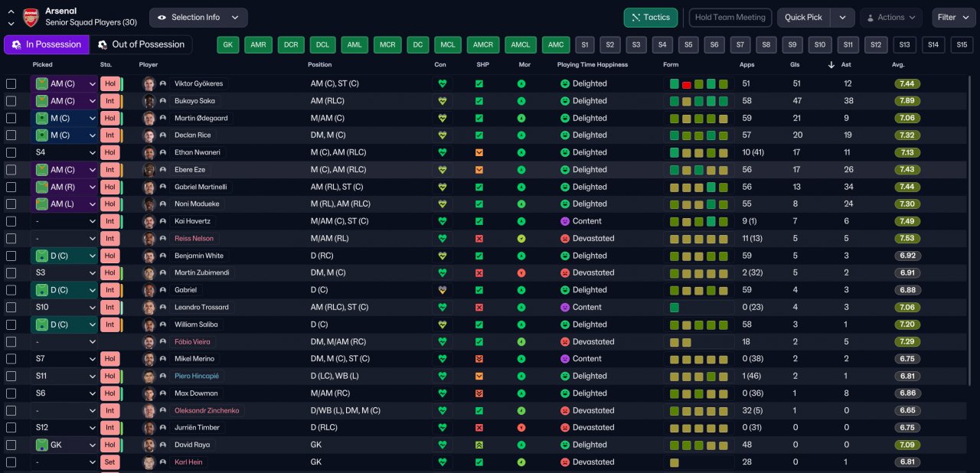Click Leandro Trossard's red sharpness icon
This screenshot has height=473, width=980.
point(479,308)
